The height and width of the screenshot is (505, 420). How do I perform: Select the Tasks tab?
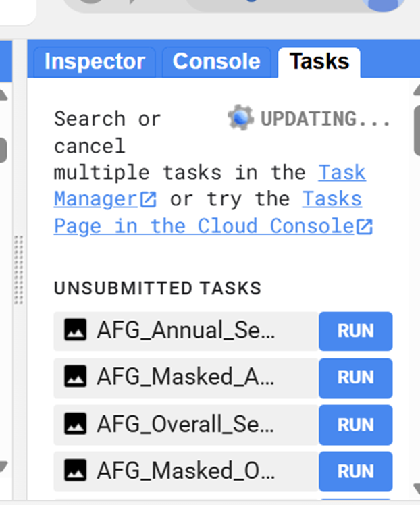(x=319, y=62)
